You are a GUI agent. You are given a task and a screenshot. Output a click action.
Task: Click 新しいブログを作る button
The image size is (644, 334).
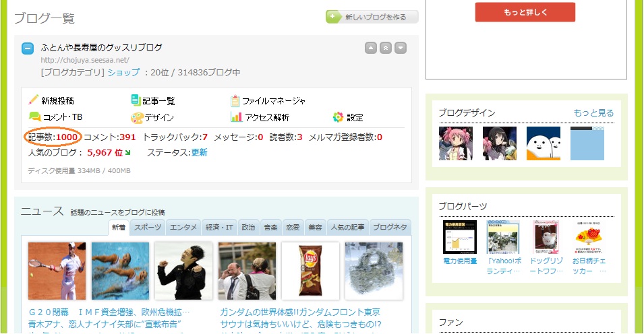(372, 17)
